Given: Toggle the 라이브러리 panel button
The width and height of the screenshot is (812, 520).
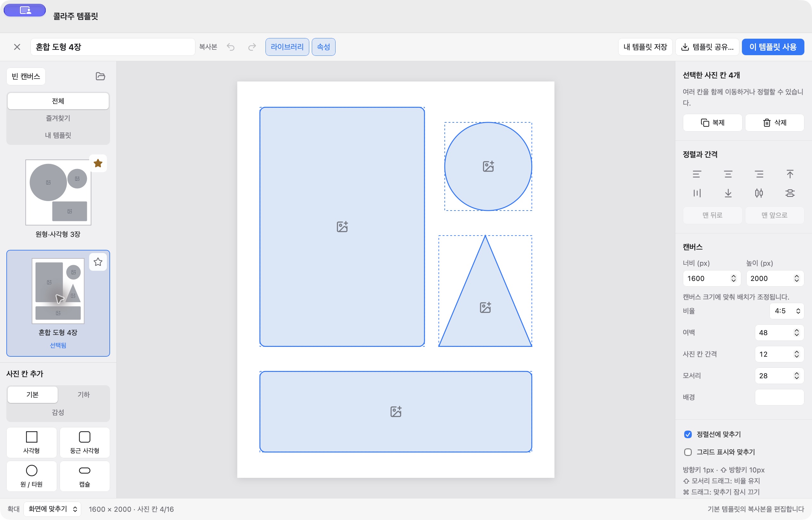Looking at the screenshot, I should tap(287, 47).
